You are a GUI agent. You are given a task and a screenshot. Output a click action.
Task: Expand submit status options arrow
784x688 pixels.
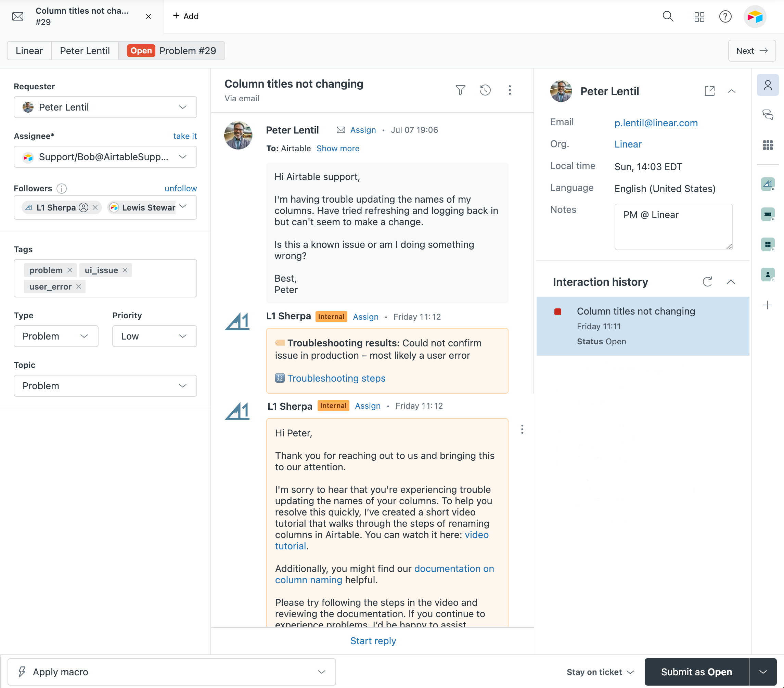coord(763,672)
